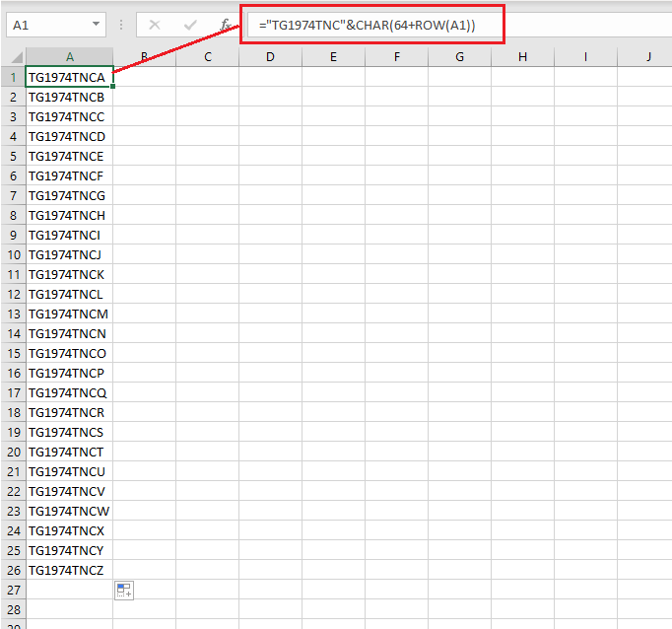Select cell containing TG1974TNCM
The image size is (672, 629).
point(69,314)
